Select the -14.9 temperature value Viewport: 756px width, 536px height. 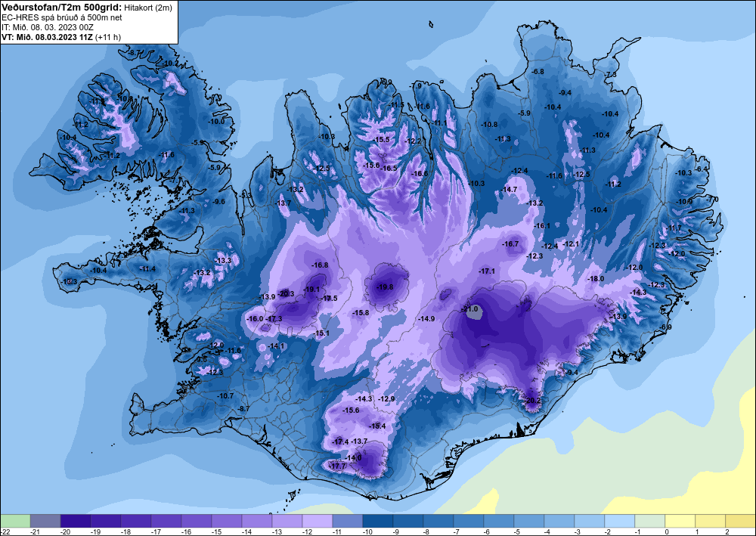[x=426, y=318]
